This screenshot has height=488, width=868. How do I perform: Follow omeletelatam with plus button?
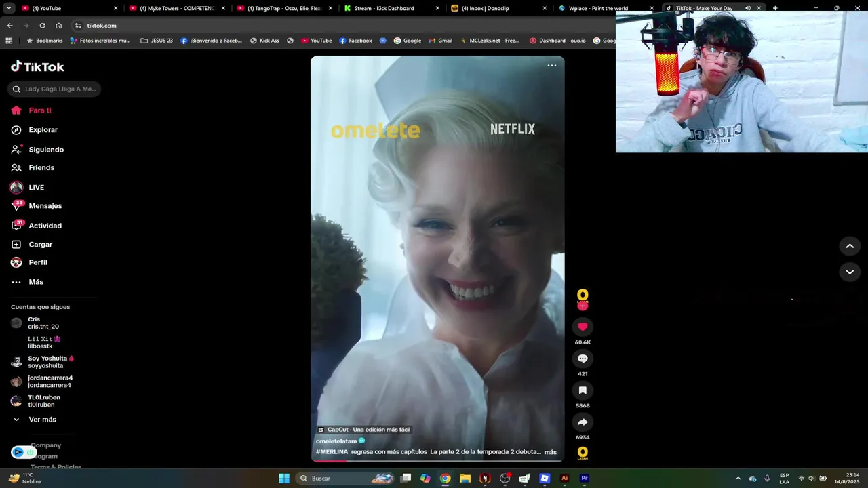pyautogui.click(x=583, y=306)
